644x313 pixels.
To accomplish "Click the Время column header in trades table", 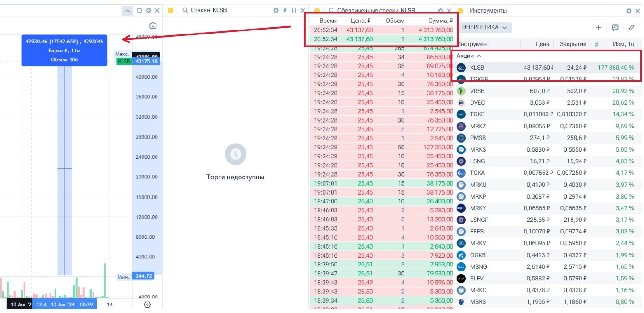I will pos(328,21).
